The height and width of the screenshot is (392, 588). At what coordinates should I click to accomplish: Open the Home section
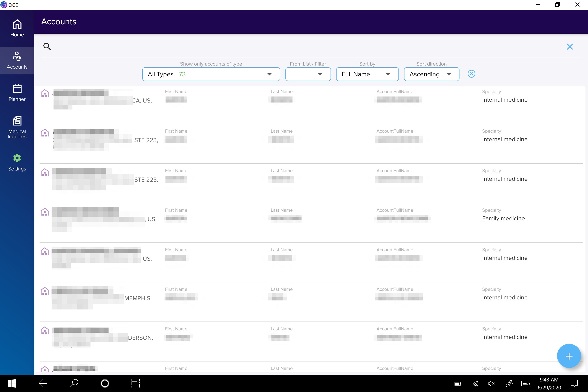click(x=17, y=28)
